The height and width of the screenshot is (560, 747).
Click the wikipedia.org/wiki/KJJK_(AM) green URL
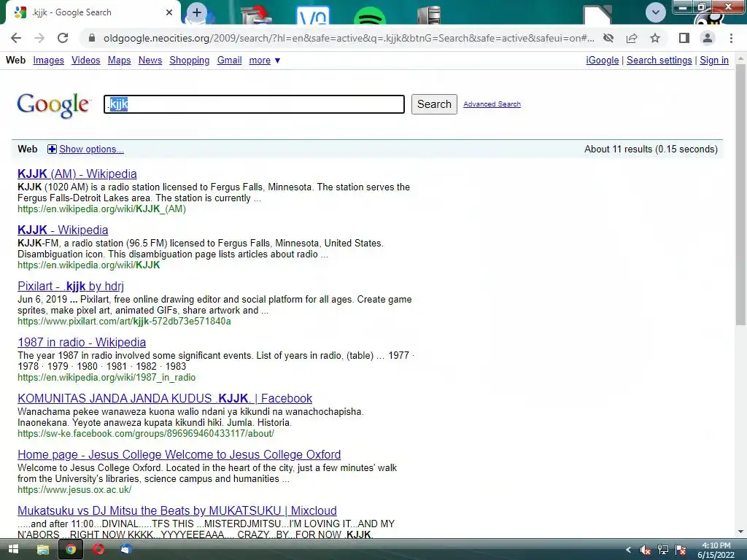tap(101, 209)
